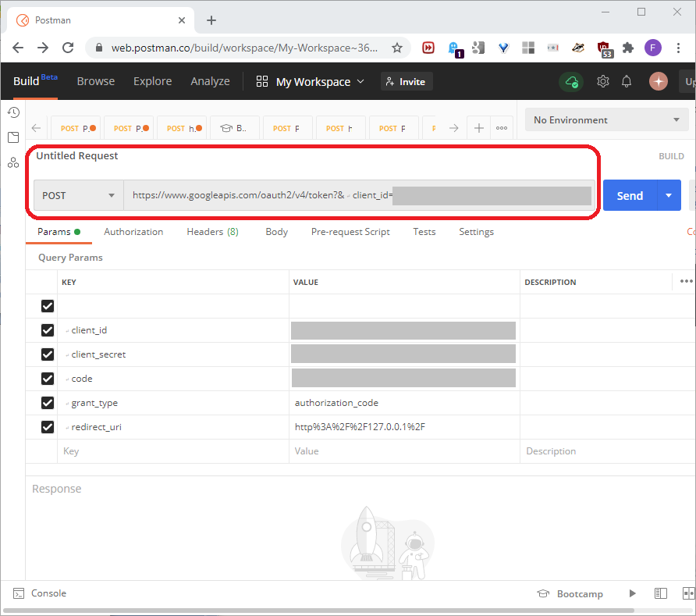Open Postman settings gear icon
Viewport: 696px width, 616px height.
602,81
